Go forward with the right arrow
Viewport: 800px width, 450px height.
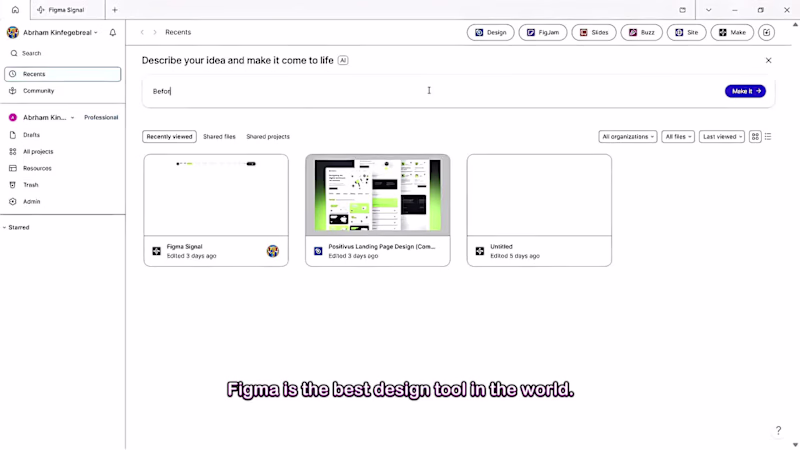(x=155, y=32)
